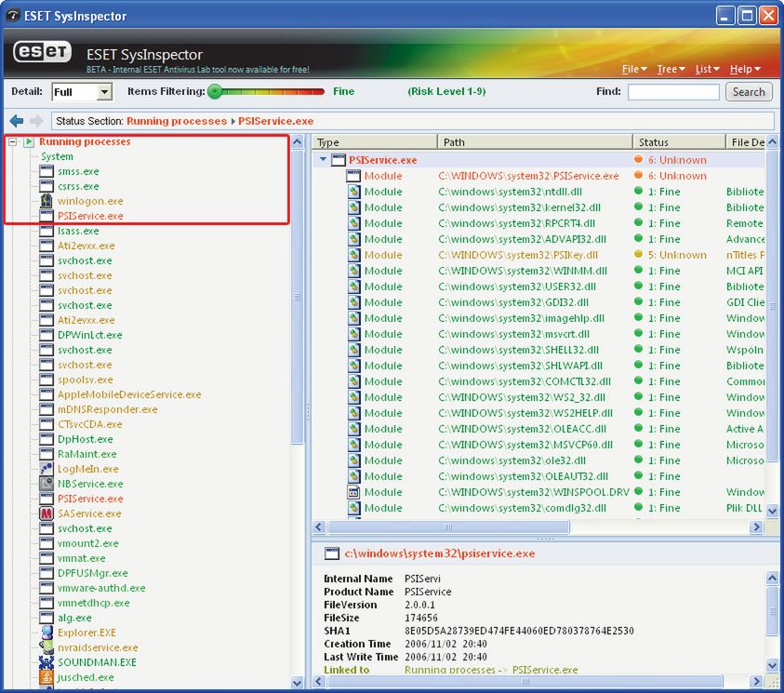
Task: Open the File menu
Action: pyautogui.click(x=634, y=69)
